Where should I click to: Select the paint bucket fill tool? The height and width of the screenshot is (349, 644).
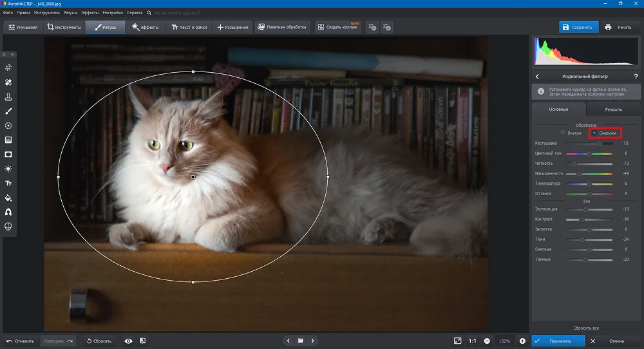8,198
